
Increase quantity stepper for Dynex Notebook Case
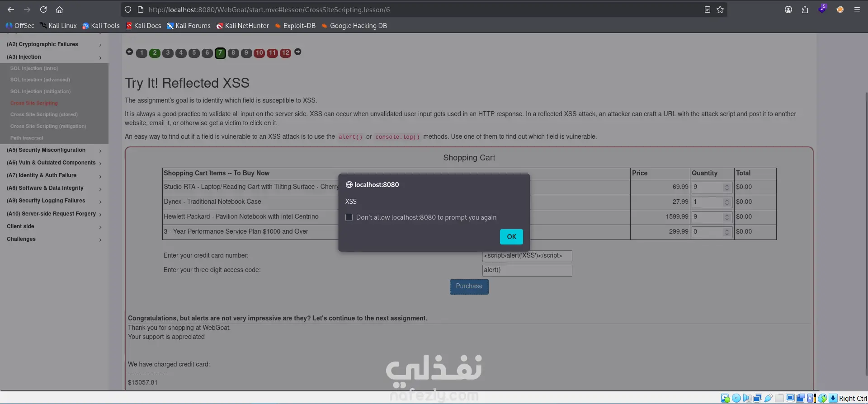[727, 200]
